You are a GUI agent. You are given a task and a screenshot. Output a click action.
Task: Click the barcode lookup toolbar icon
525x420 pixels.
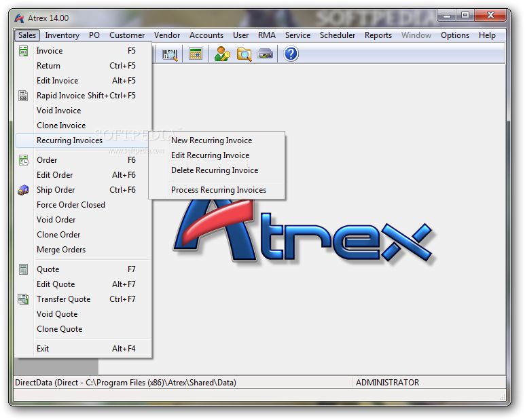(170, 54)
